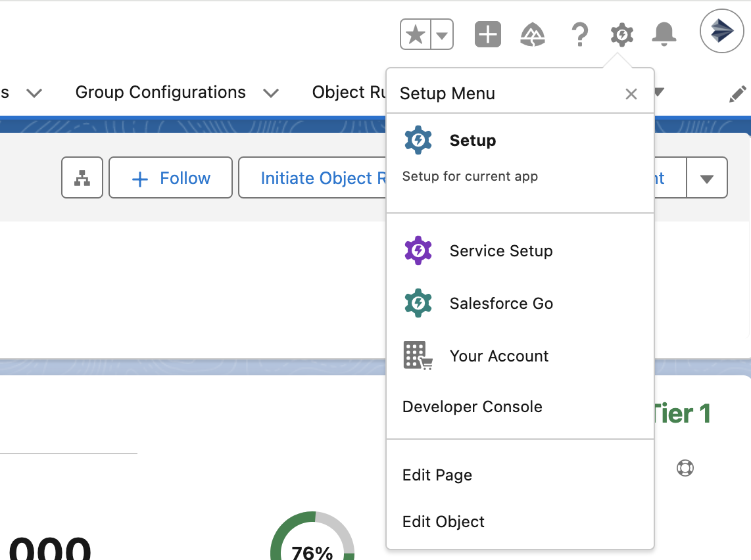751x560 pixels.
Task: Click the Tier 1 label
Action: pos(681,413)
